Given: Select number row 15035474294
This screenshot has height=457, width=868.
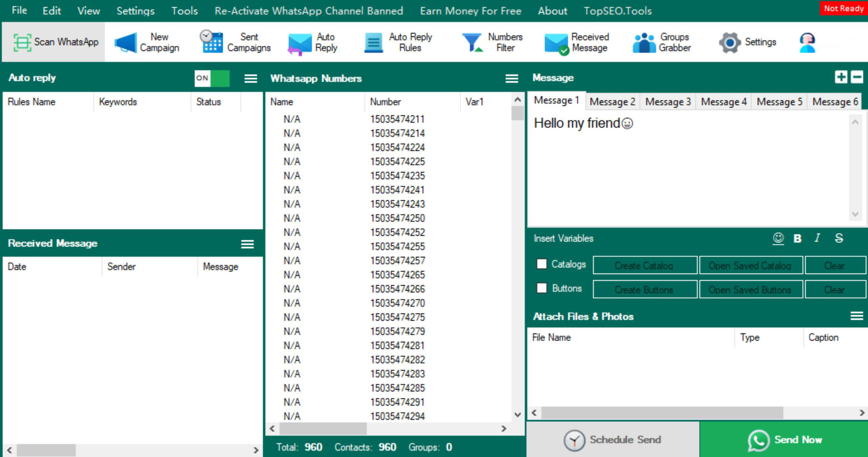Looking at the screenshot, I should 388,416.
